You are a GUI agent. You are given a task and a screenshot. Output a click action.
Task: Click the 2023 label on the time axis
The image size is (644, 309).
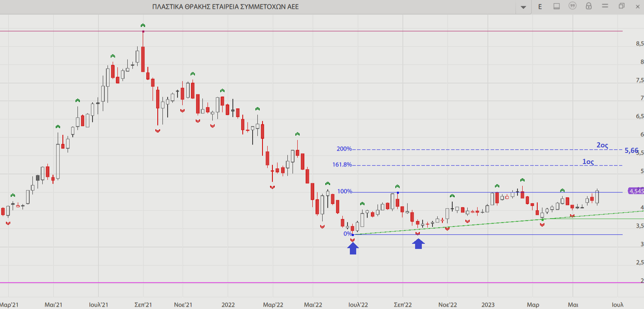click(x=488, y=305)
